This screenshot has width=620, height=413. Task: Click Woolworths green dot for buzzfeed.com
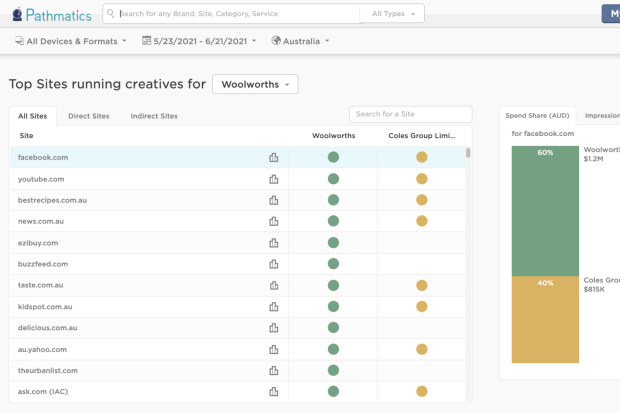333,263
